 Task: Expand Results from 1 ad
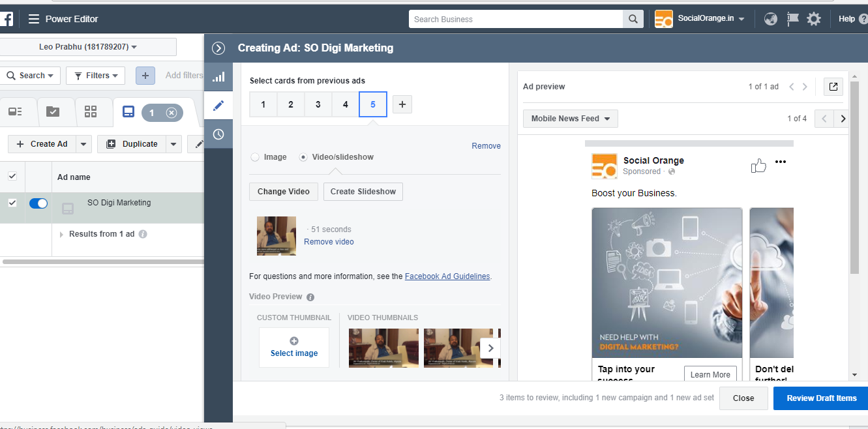click(61, 234)
